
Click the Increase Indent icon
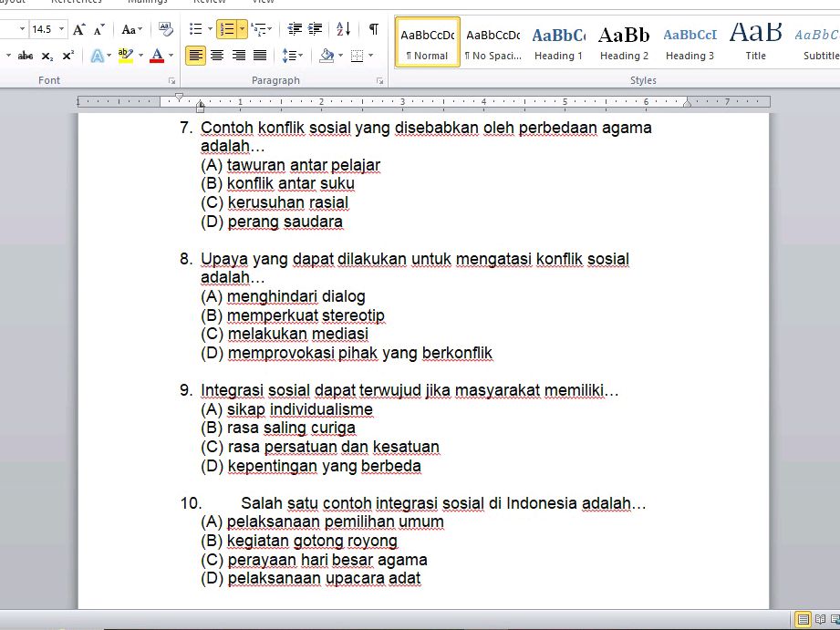click(314, 28)
